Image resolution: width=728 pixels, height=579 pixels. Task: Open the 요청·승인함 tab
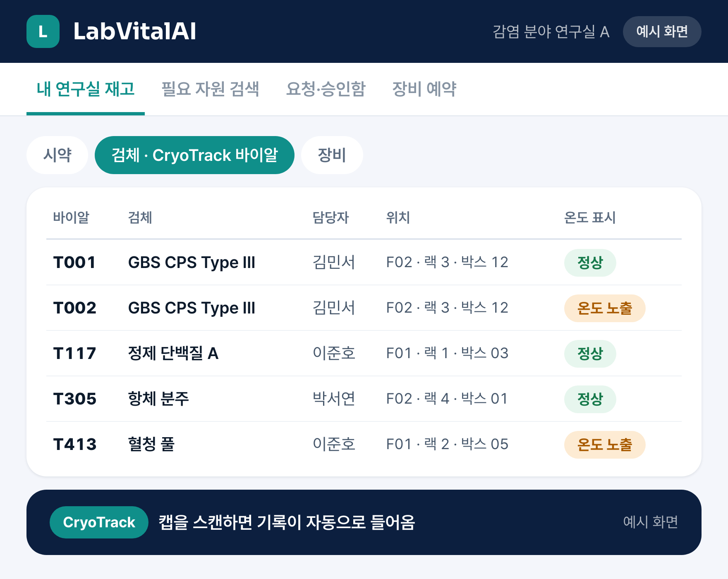point(326,89)
